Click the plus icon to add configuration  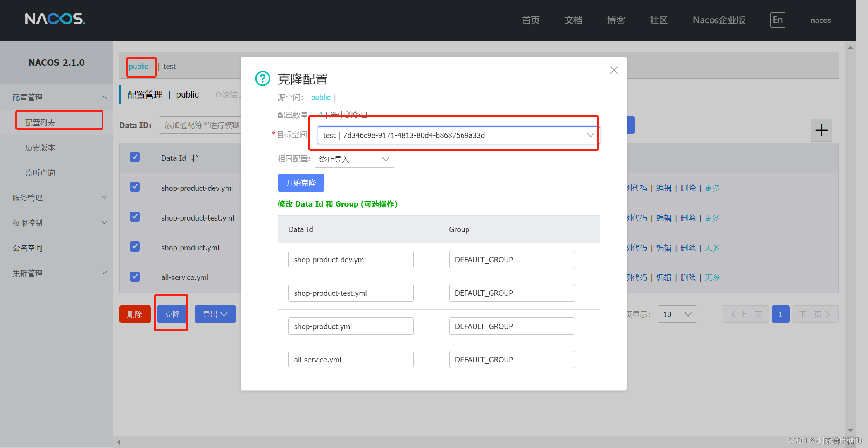(821, 130)
